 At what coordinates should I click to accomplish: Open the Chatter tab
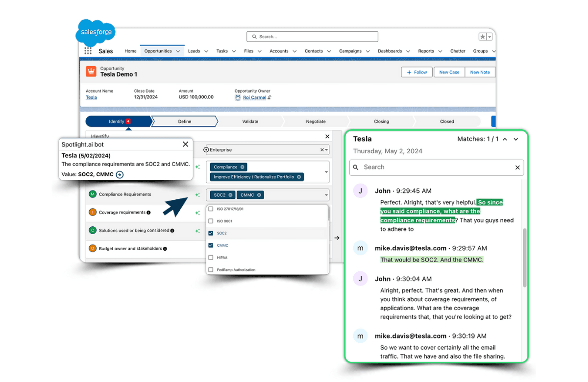coord(458,51)
